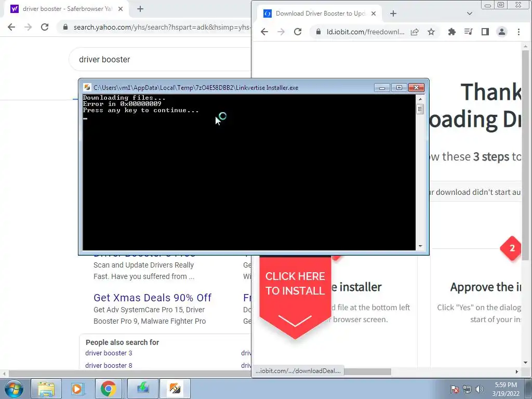Close the Download Driver Booster tab
This screenshot has height=399, width=532.
[374, 14]
